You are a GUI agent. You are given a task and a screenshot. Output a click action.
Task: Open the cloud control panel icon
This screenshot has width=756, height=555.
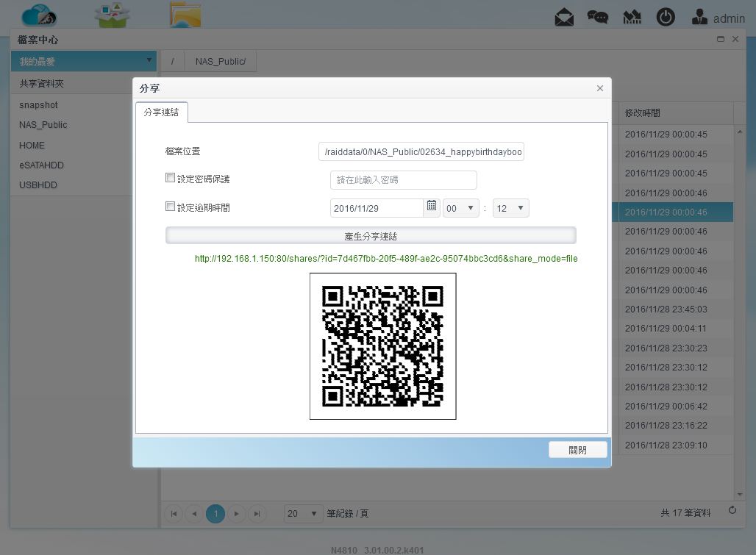pos(39,15)
